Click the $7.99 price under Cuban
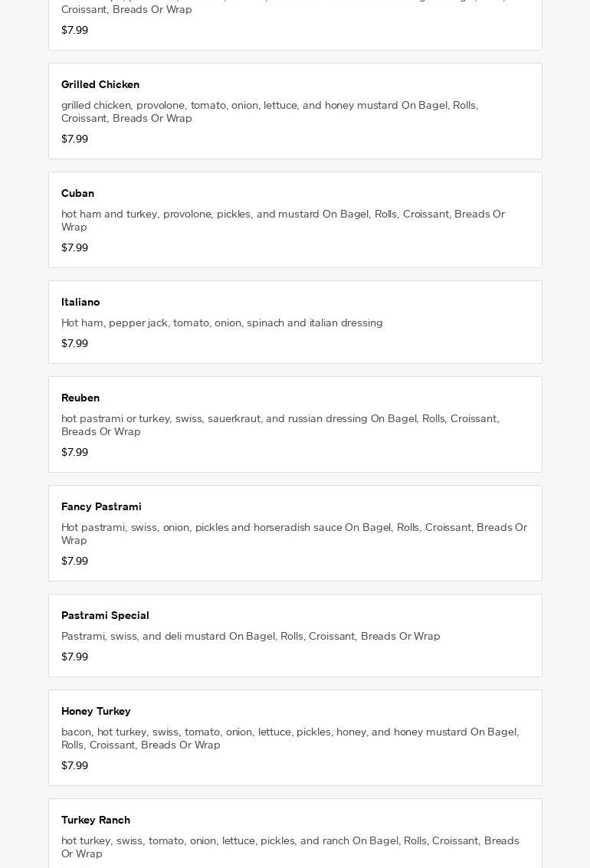 pos(74,247)
